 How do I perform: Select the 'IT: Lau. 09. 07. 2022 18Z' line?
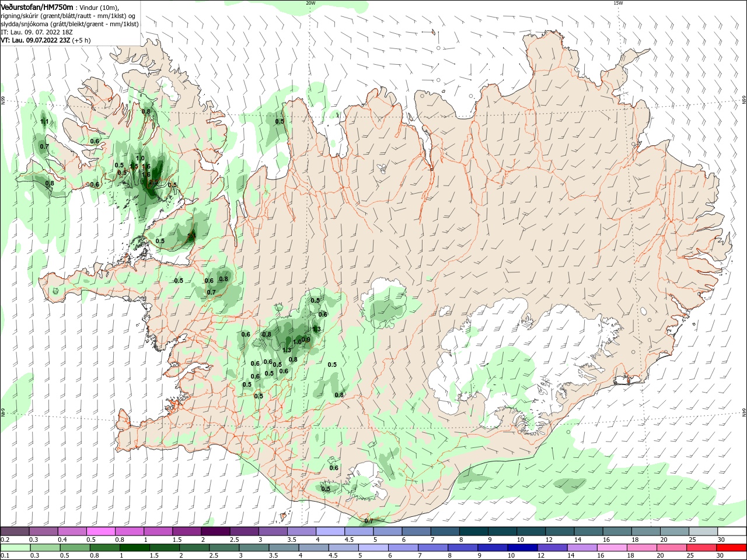click(36, 32)
